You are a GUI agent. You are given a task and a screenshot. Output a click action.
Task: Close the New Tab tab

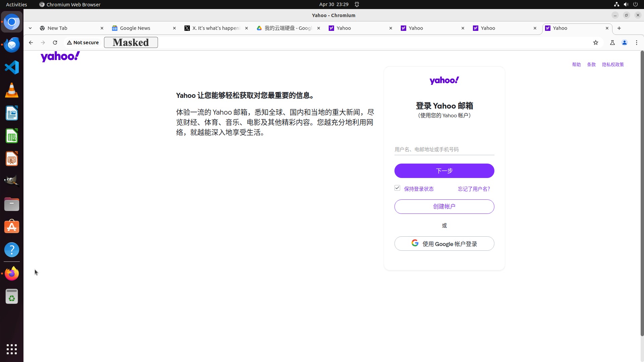[102, 28]
